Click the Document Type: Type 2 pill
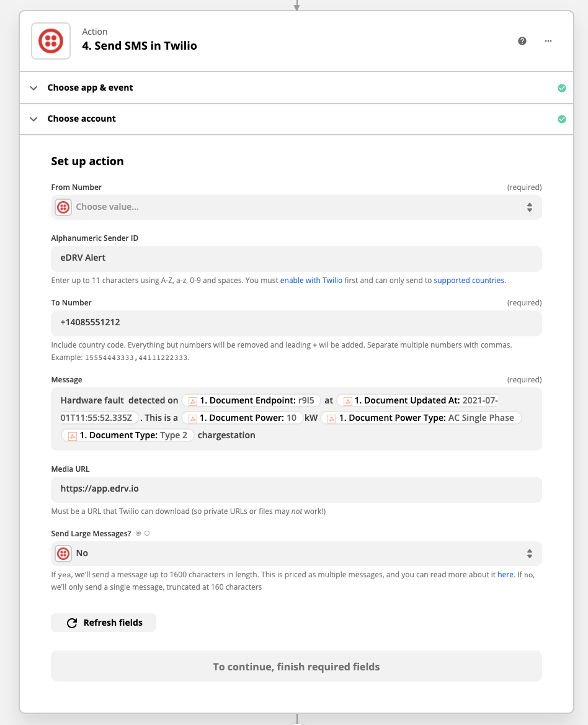The height and width of the screenshot is (725, 588). point(128,436)
